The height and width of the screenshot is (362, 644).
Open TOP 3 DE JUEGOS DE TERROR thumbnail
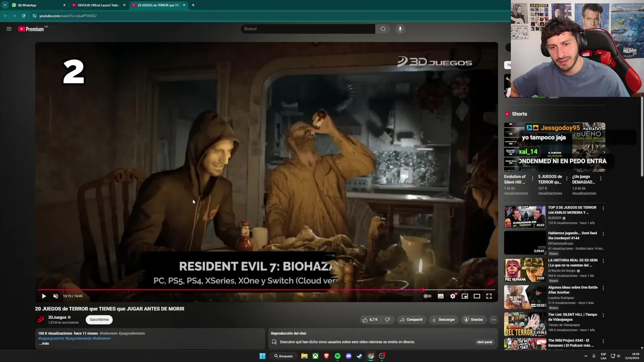click(x=525, y=217)
